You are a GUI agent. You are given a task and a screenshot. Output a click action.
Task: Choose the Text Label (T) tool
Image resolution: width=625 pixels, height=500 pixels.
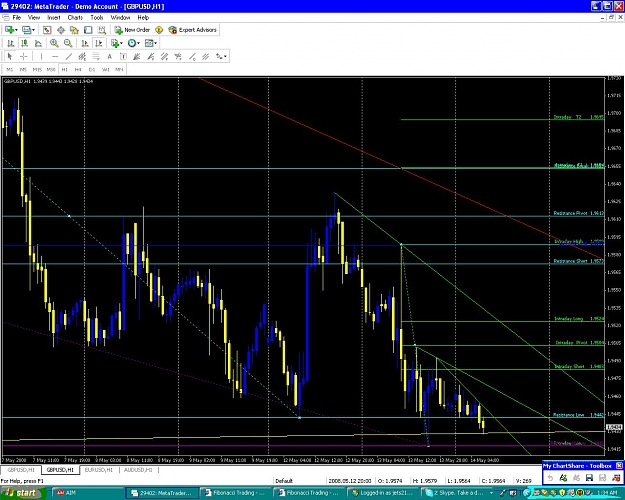pos(123,57)
